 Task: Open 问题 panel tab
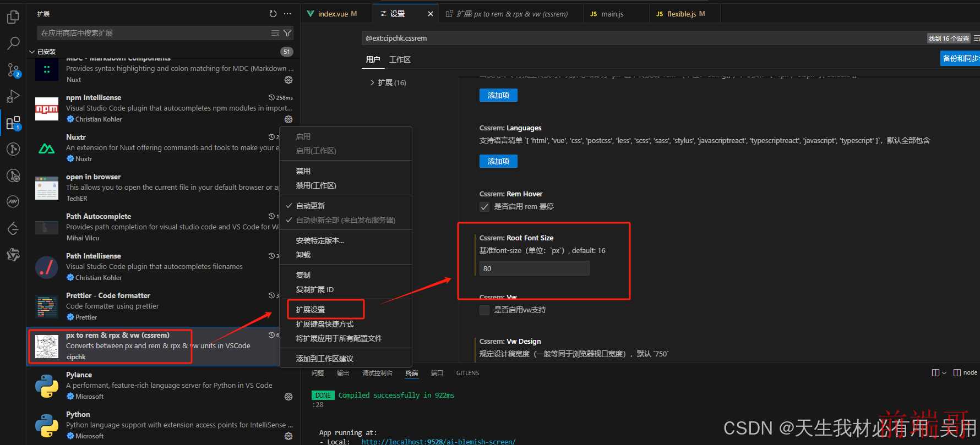[318, 373]
